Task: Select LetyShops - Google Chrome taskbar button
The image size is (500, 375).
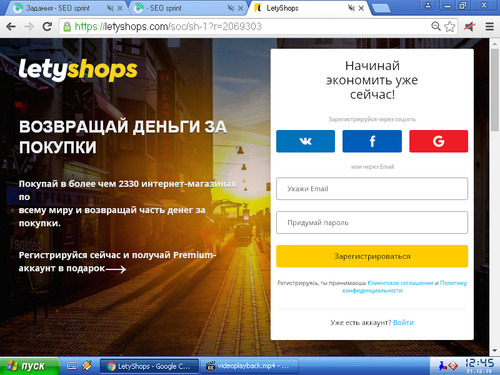Action: pos(149,366)
